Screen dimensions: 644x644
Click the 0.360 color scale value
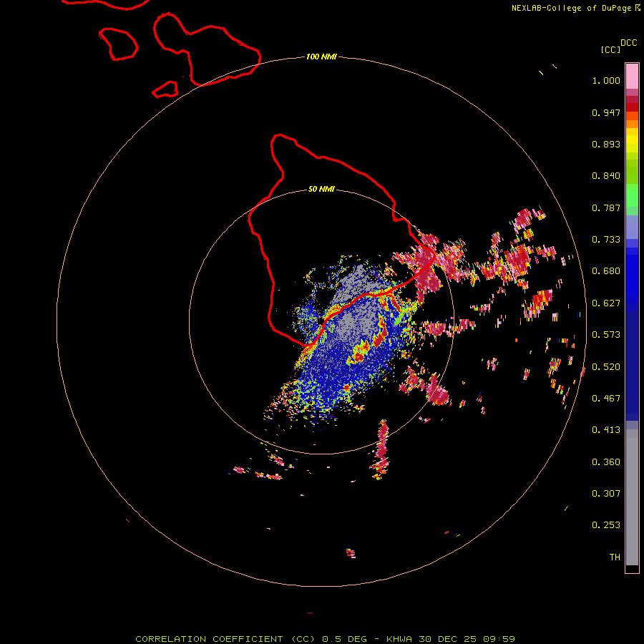tap(606, 462)
